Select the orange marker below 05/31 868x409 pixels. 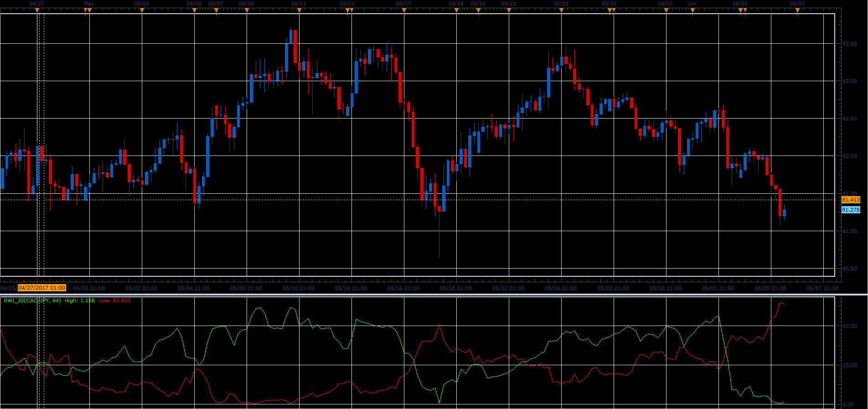point(666,10)
